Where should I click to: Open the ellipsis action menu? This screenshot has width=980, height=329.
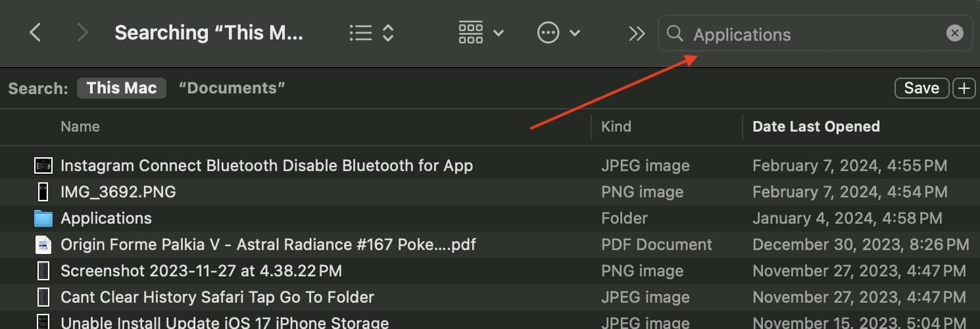[x=558, y=33]
